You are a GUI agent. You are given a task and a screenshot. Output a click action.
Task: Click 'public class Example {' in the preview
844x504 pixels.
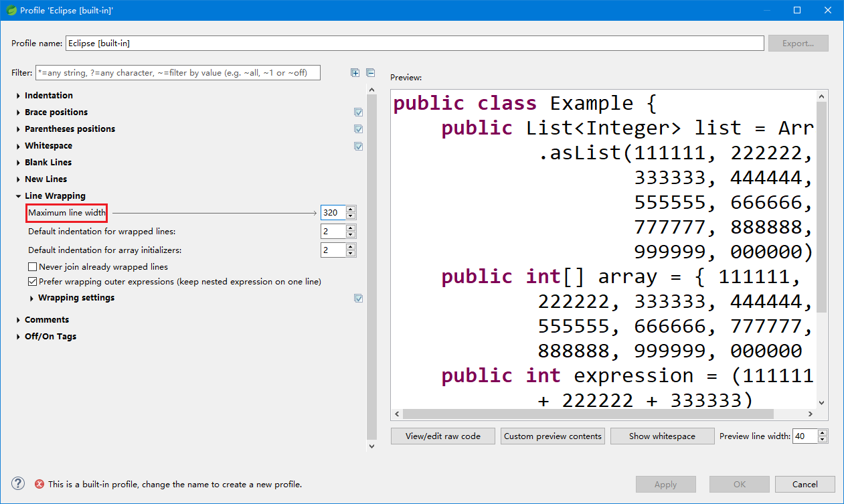click(526, 104)
